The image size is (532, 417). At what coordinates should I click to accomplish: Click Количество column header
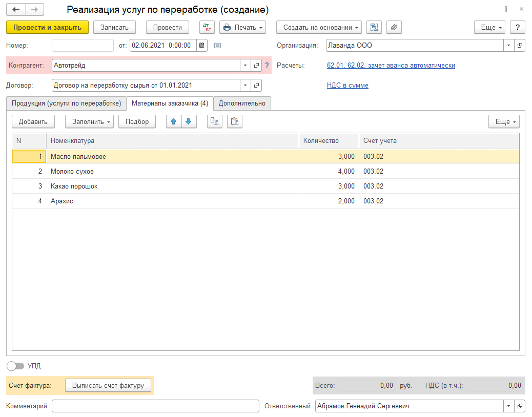coord(329,141)
